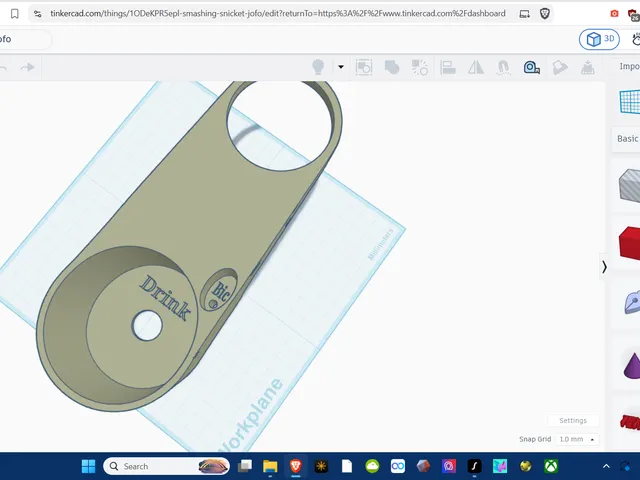
Task: Open the visibility options dropdown arrow
Action: click(x=341, y=67)
